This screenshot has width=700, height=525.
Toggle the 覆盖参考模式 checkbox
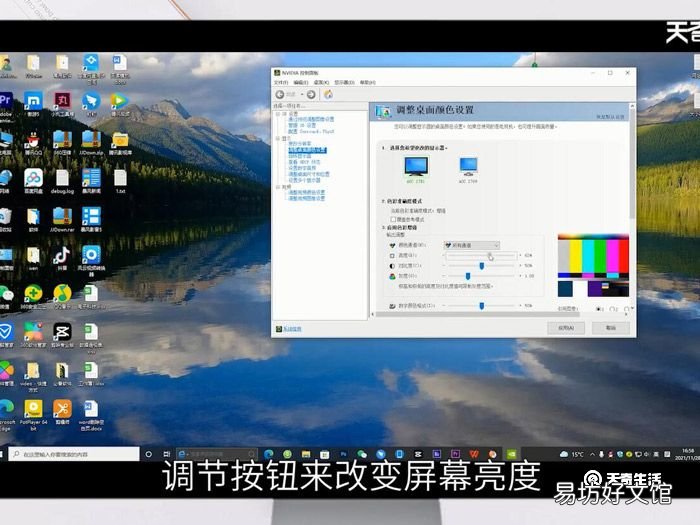pyautogui.click(x=393, y=219)
